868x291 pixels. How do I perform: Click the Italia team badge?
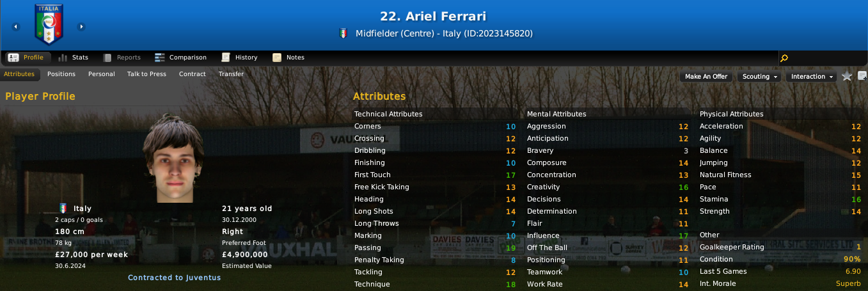(49, 22)
